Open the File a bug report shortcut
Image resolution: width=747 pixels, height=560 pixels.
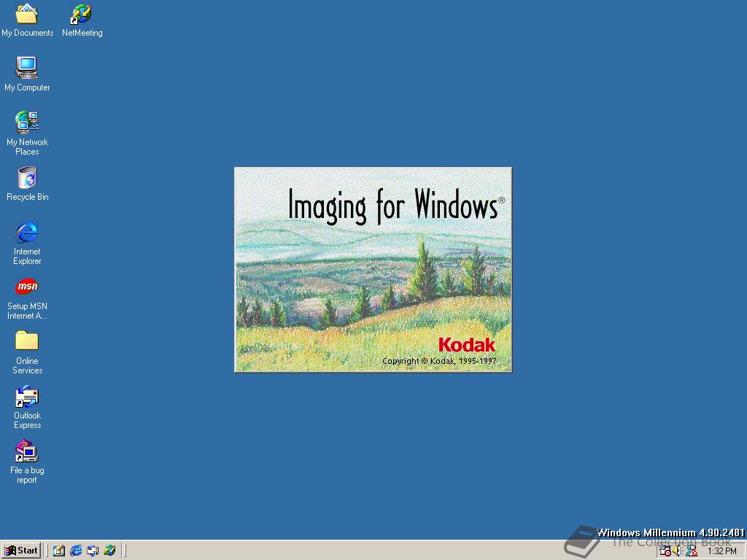pos(27,451)
